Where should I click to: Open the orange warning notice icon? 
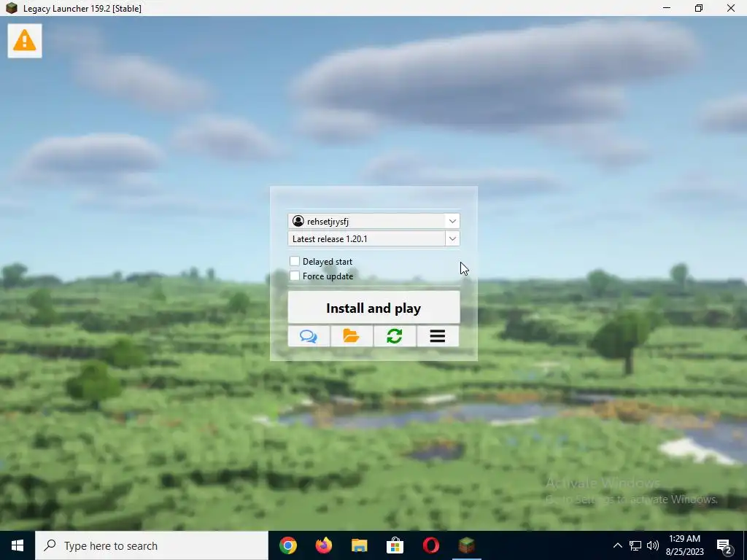(25, 41)
